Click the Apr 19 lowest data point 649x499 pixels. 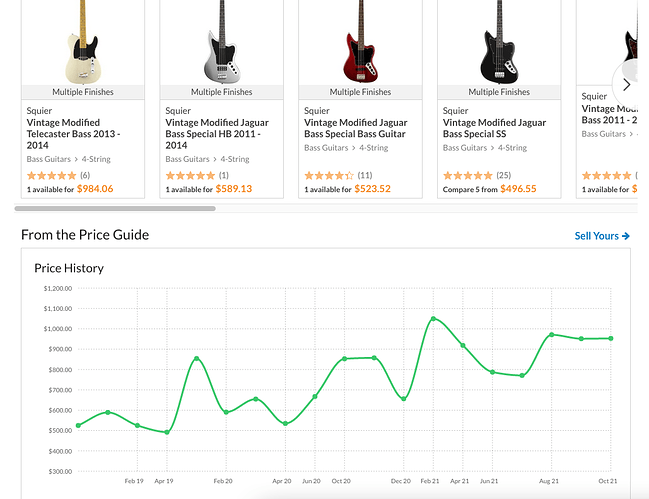tap(167, 432)
